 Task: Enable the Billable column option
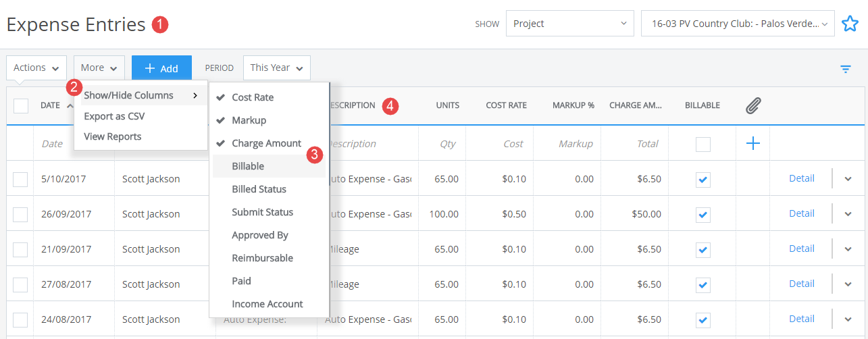coord(269,166)
